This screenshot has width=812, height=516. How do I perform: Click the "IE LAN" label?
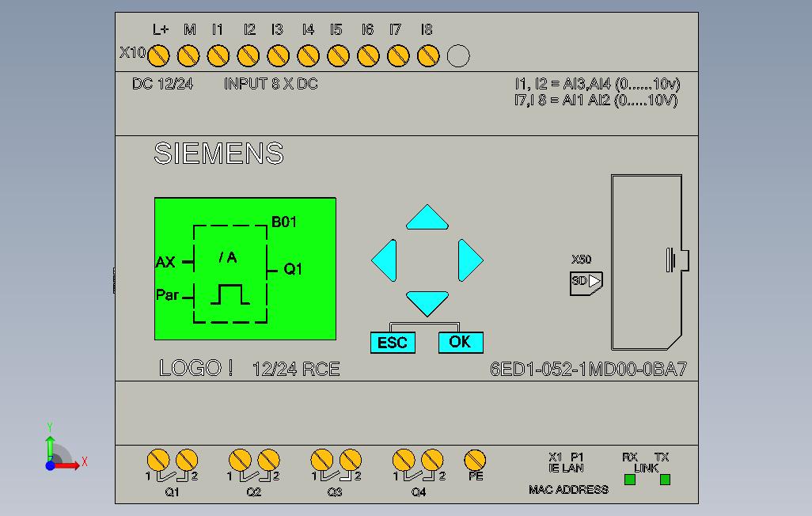(566, 468)
